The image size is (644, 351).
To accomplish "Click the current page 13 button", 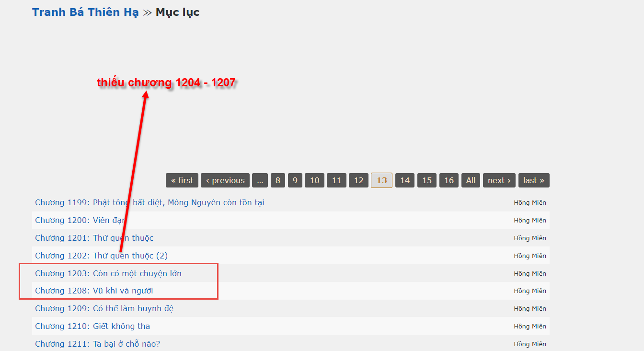I will tap(381, 180).
